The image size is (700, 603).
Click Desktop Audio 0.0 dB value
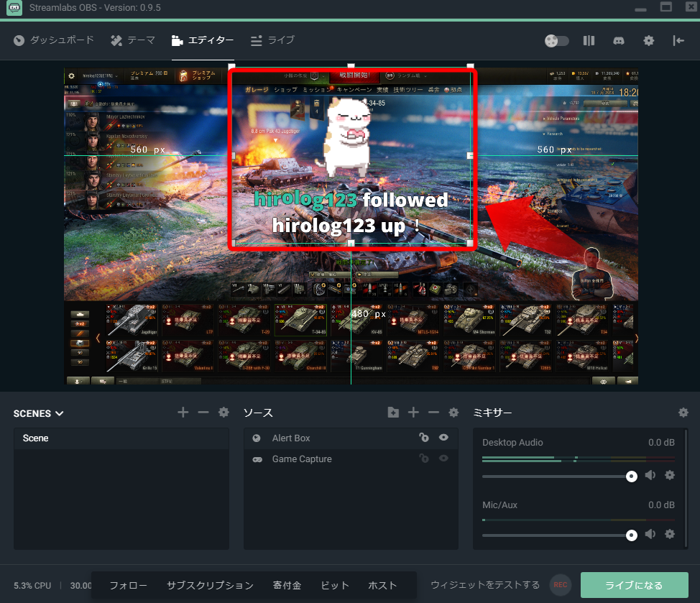(661, 442)
